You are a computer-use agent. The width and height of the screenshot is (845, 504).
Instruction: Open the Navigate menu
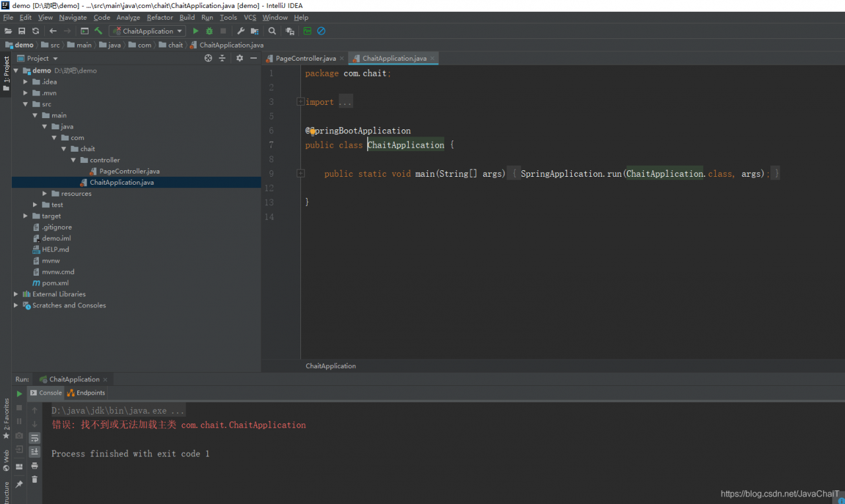[73, 18]
